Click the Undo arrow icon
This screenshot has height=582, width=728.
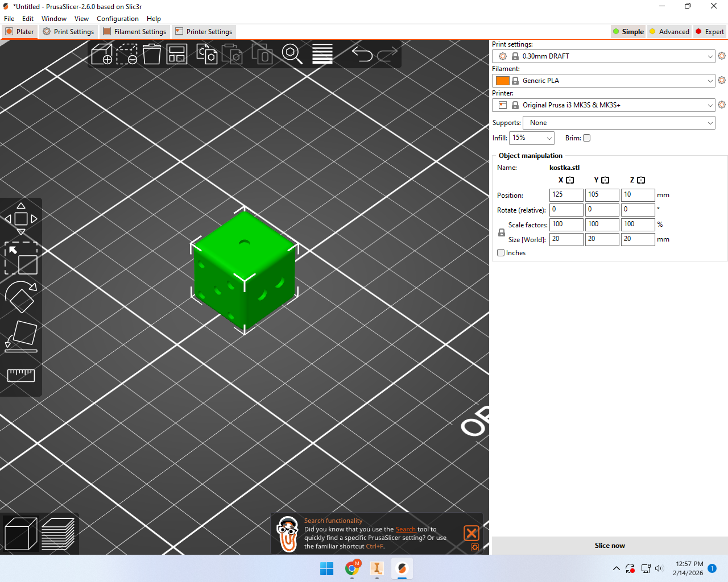pyautogui.click(x=362, y=55)
